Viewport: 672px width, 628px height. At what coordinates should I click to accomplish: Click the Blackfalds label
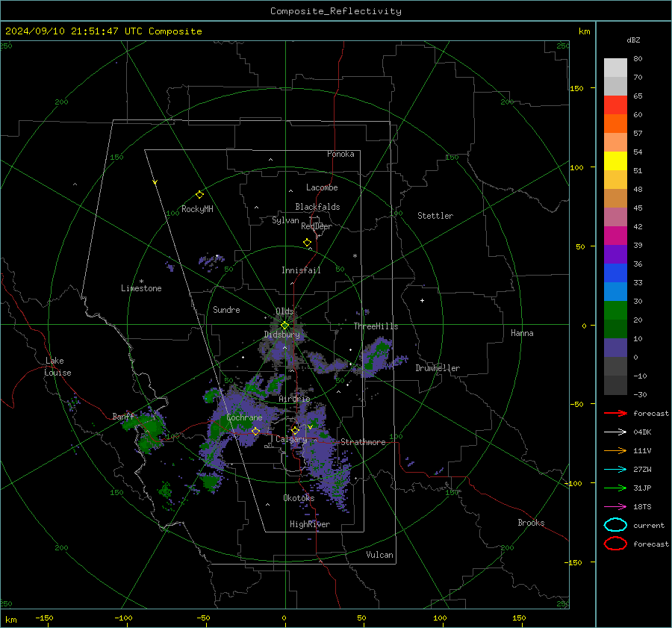[317, 207]
